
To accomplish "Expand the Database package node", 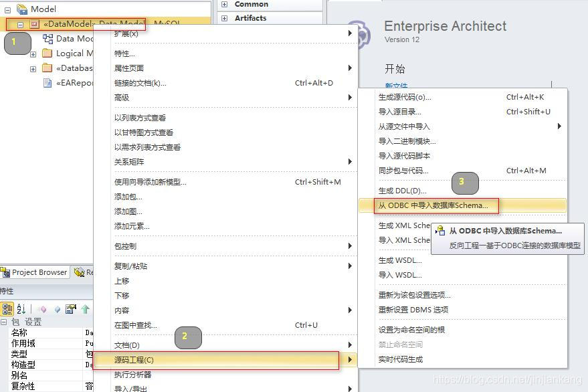I will coord(33,69).
